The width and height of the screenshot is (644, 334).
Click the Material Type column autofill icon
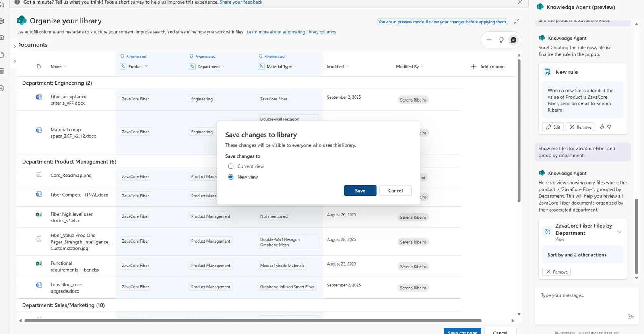[262, 66]
